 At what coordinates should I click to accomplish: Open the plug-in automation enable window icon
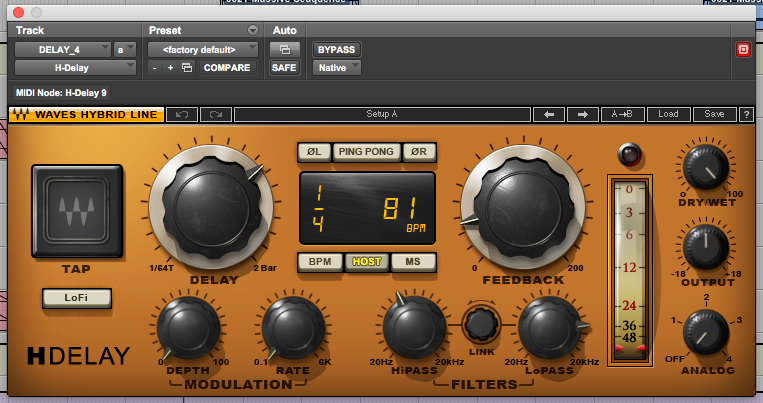285,49
